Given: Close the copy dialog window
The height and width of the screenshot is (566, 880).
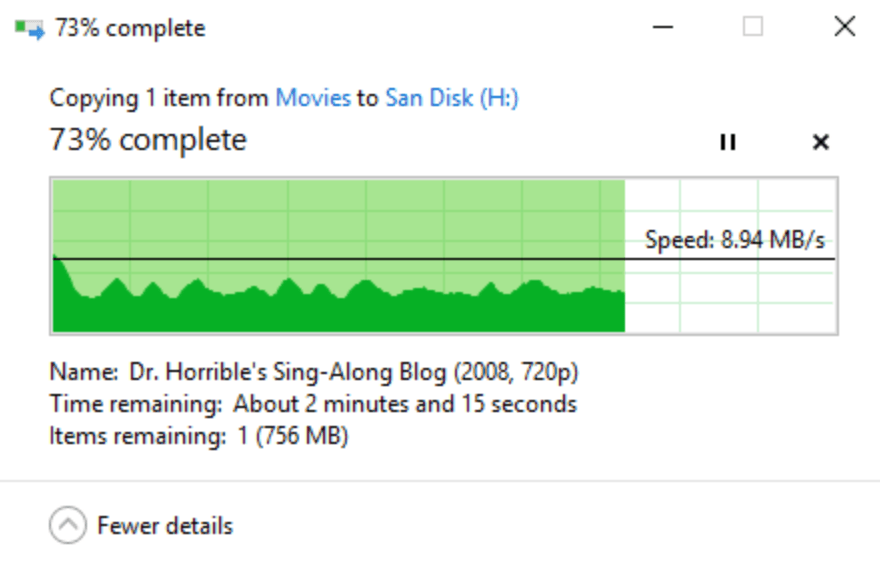Looking at the screenshot, I should pos(844,28).
